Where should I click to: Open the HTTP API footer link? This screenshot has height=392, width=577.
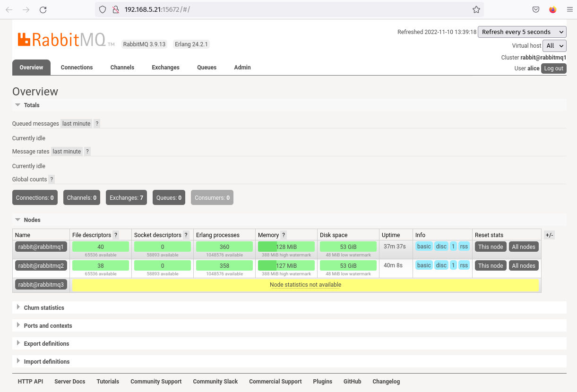(30, 382)
